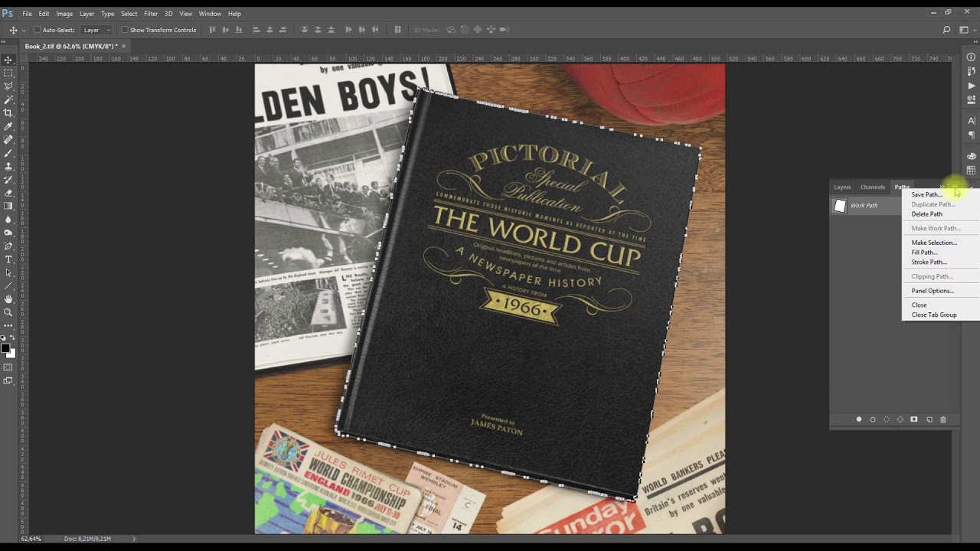Image resolution: width=980 pixels, height=551 pixels.
Task: Click Create new path icon
Action: click(929, 419)
